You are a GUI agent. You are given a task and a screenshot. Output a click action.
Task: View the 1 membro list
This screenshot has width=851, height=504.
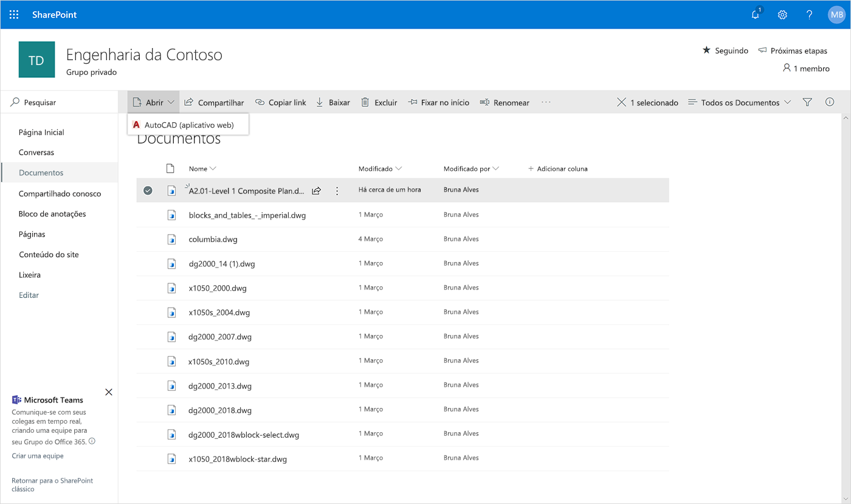[806, 68]
